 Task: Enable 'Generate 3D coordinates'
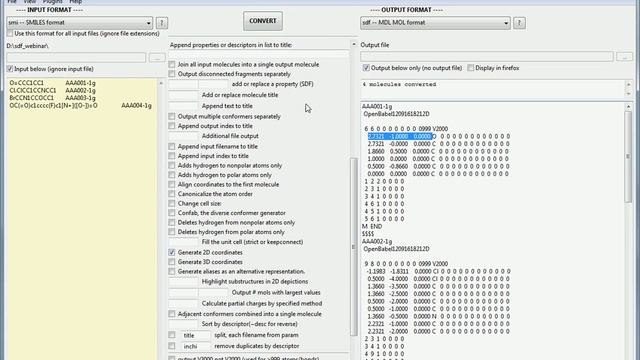(x=172, y=262)
